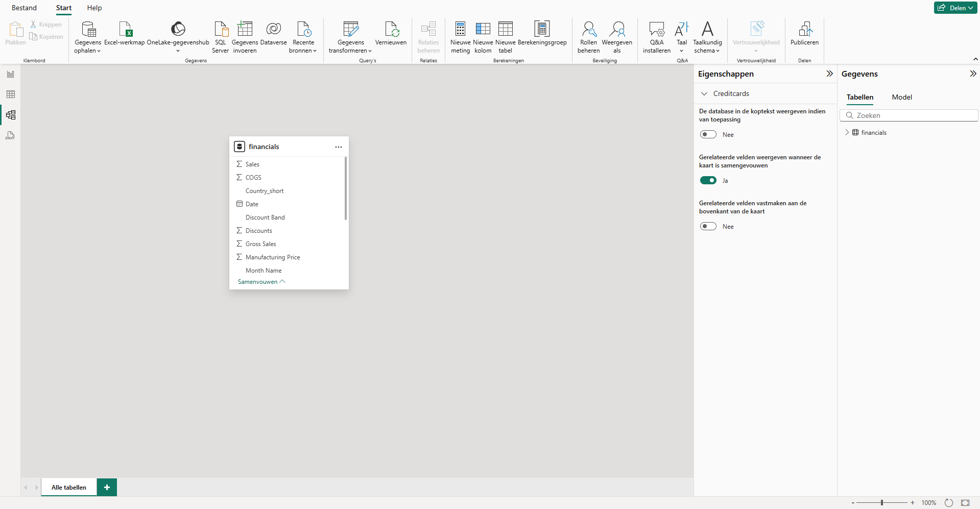Collapse the financials card via Samenvouwen
980x509 pixels.
click(x=261, y=281)
